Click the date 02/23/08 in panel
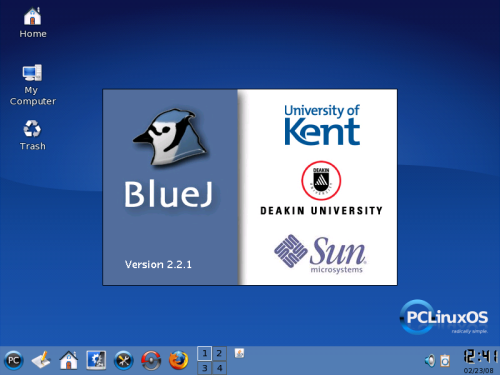 pos(478,370)
